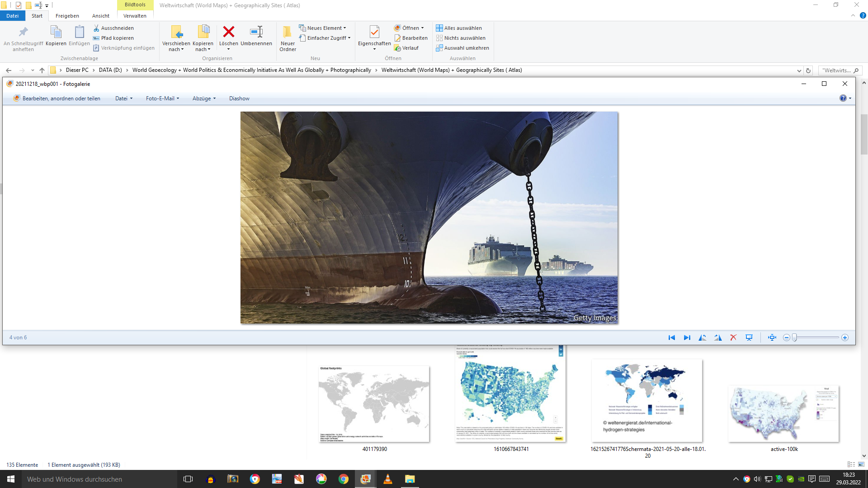
Task: Click Verlauf in ribbon
Action: point(406,48)
